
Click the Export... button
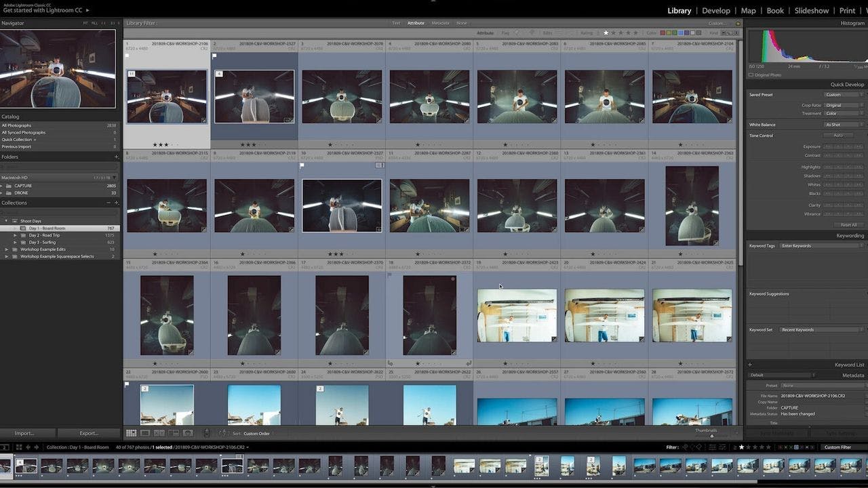89,433
